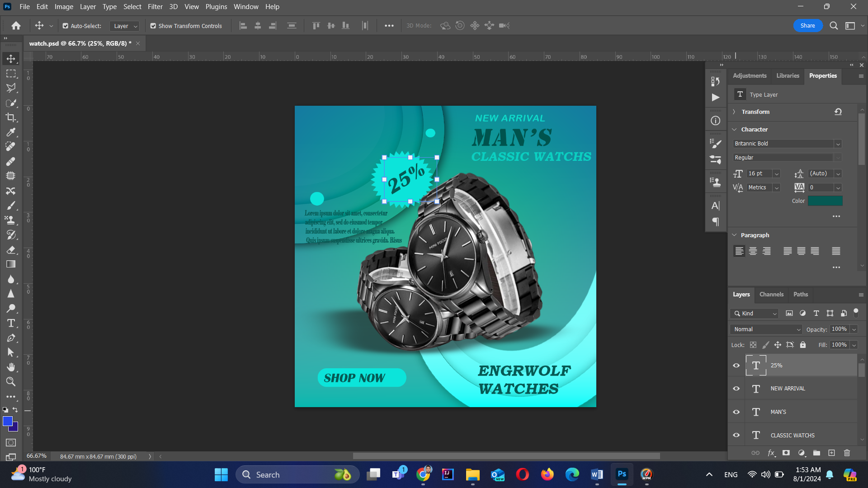The height and width of the screenshot is (488, 868).
Task: Open the Search icon beside Share
Action: pyautogui.click(x=834, y=26)
